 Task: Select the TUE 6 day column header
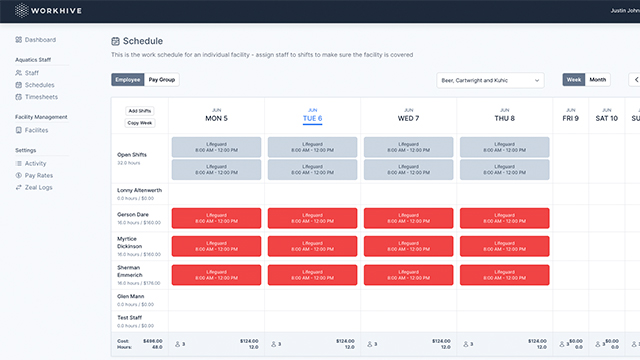pos(312,115)
